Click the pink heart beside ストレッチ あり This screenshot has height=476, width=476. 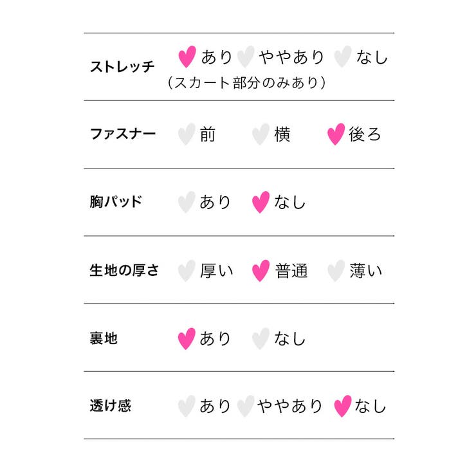click(187, 57)
